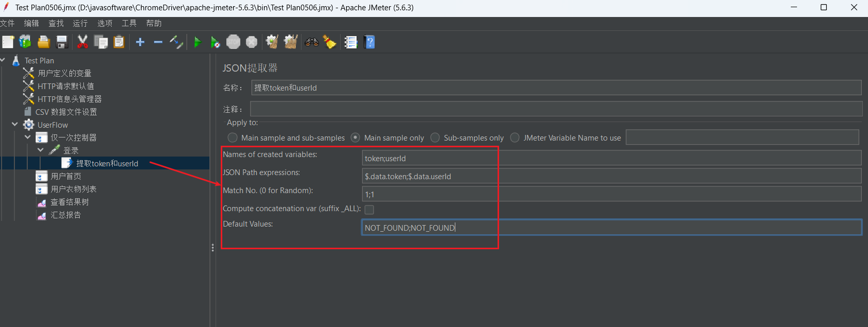Open the 帮助 menu

point(154,24)
